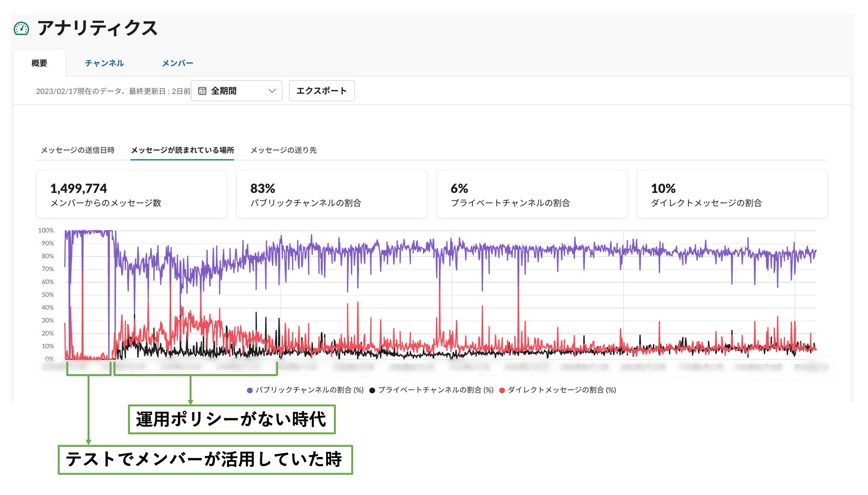This screenshot has width=868, height=495.
Task: Switch to the チャンネル tab
Action: click(x=104, y=63)
